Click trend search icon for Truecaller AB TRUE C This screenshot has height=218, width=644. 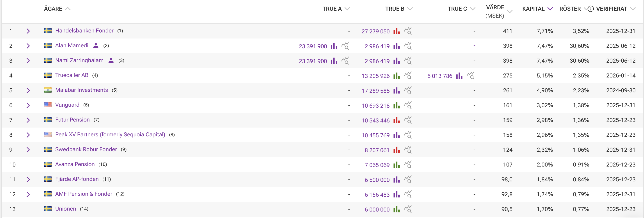[470, 76]
